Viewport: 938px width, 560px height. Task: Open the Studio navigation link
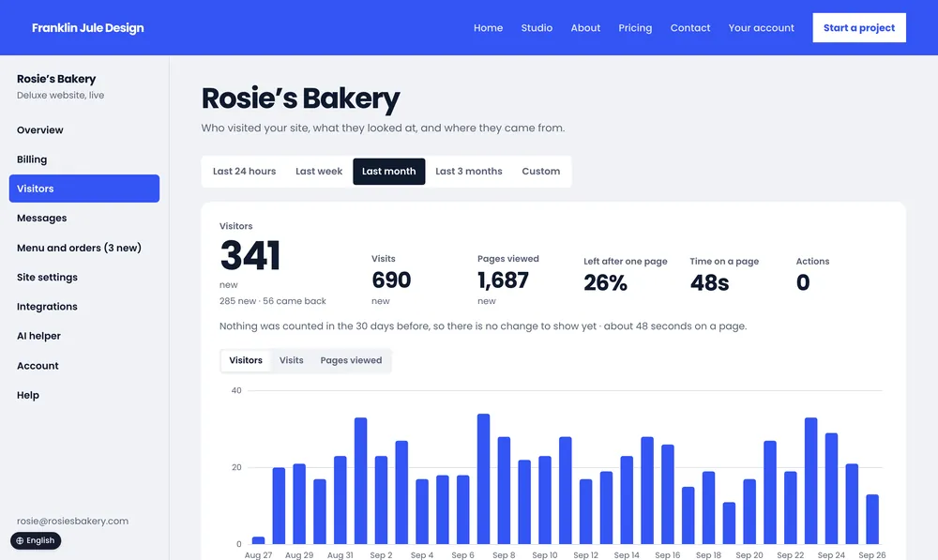point(537,28)
